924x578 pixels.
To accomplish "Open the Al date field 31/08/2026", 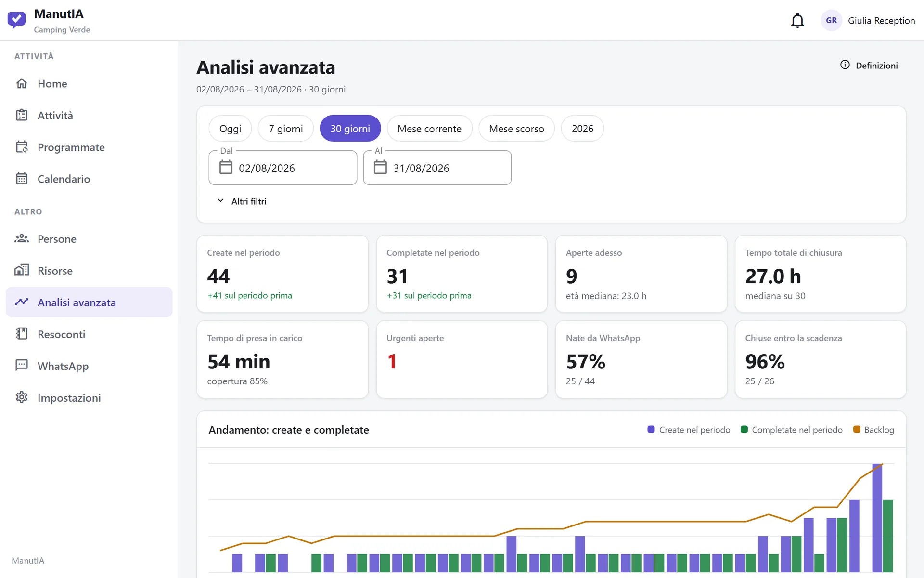I will (437, 168).
